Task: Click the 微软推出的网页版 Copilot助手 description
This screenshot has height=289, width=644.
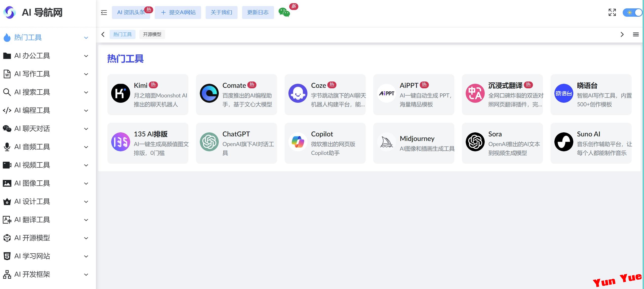Action: point(333,149)
